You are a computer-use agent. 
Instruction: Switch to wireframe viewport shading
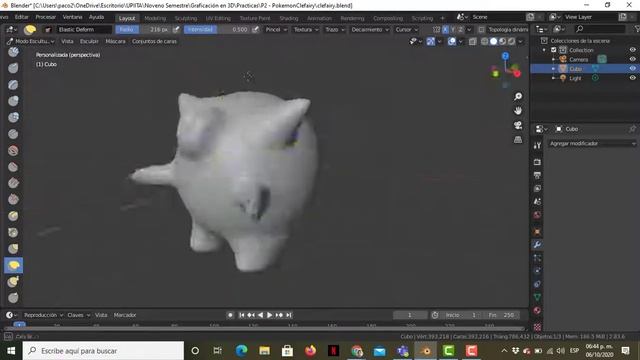point(484,41)
